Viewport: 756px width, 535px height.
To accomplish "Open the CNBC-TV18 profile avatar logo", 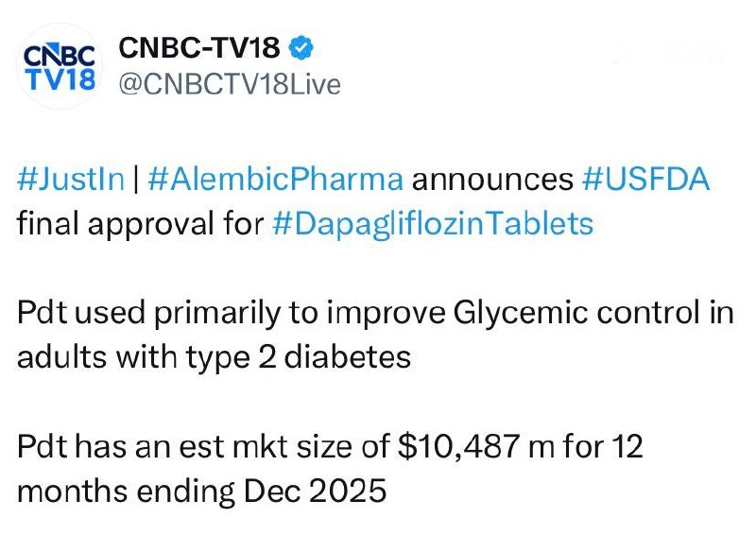I will pos(58,65).
